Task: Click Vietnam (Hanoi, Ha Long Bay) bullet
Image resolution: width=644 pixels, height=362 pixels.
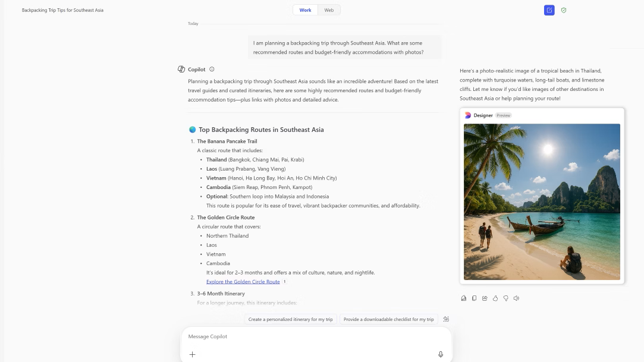Action: coord(272,178)
